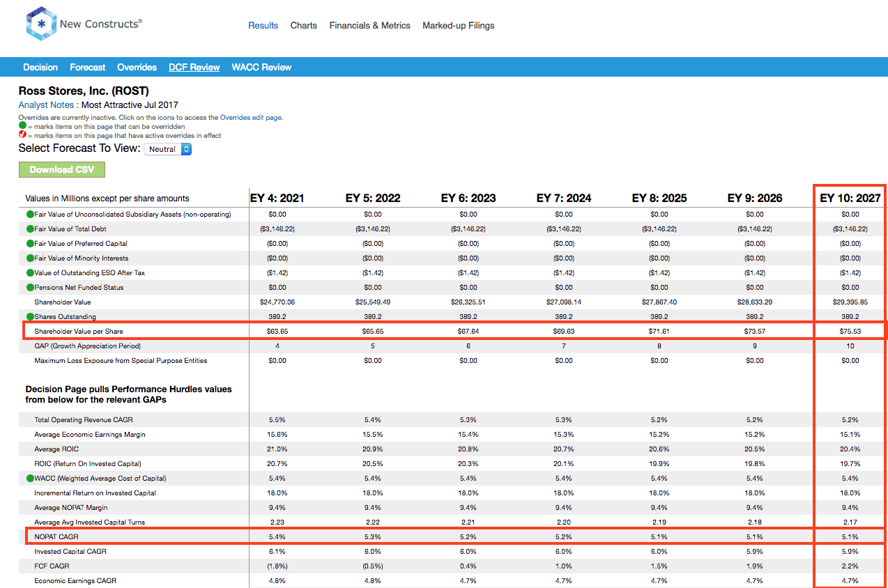The height and width of the screenshot is (588, 888).
Task: Click Ross Stores, Inc. (ROST) heading
Action: [84, 91]
